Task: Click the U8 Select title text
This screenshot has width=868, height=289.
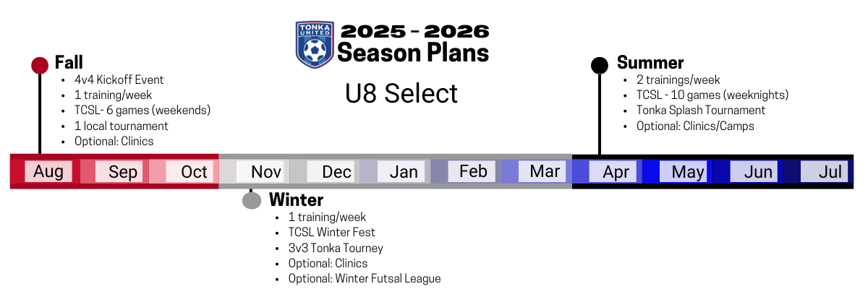Action: (x=401, y=93)
